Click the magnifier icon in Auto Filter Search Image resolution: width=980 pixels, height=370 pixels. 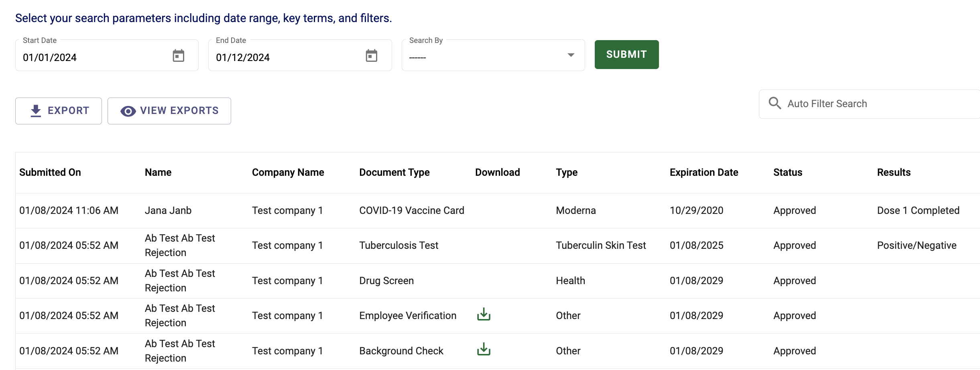coord(775,103)
